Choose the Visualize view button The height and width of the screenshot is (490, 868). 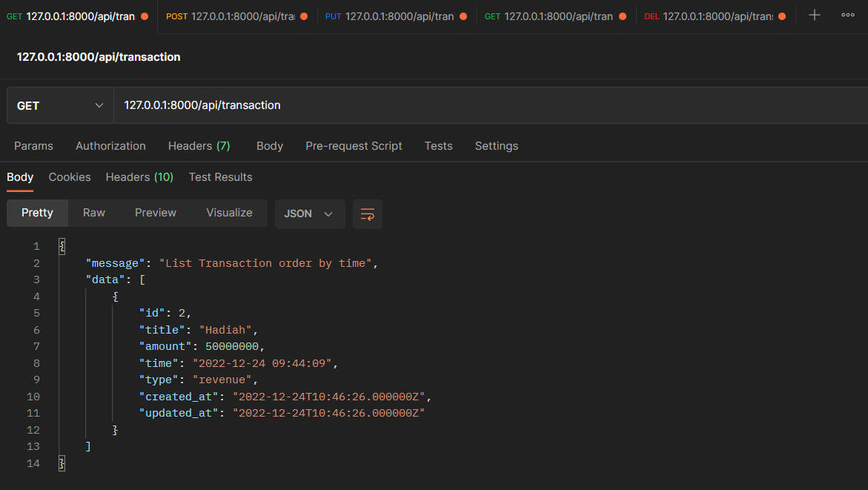[x=229, y=213]
